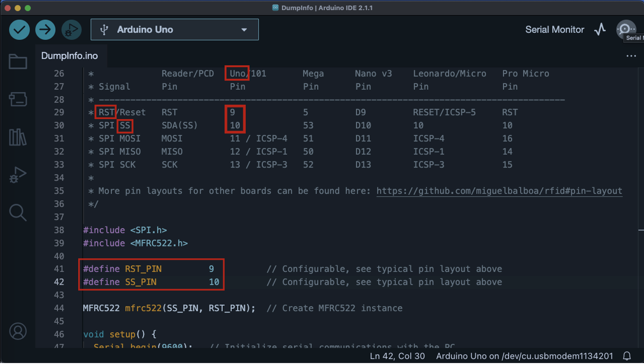Click the Serial Monitor label in toolbar
This screenshot has height=364, width=644.
click(x=555, y=30)
